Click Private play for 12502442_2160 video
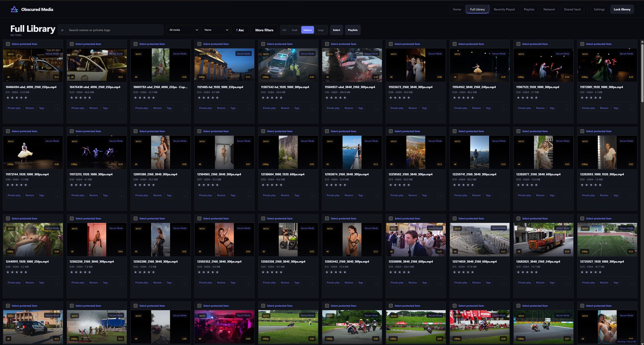The width and height of the screenshot is (644, 345). [333, 283]
